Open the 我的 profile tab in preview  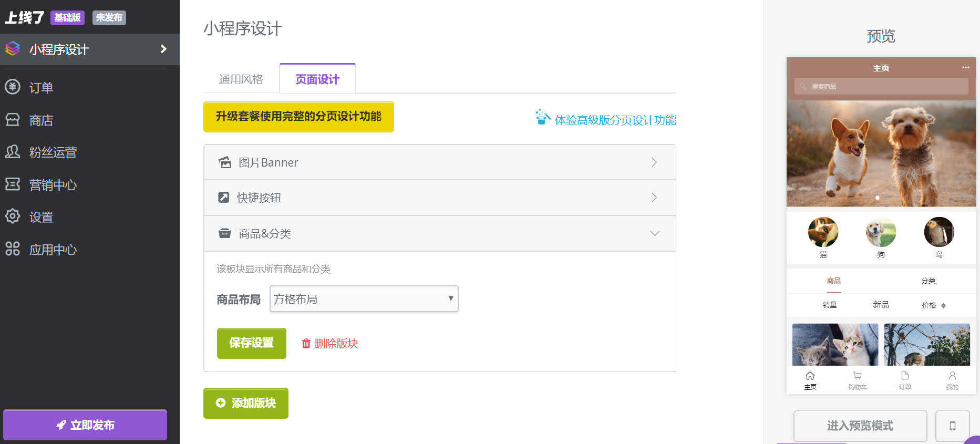[952, 379]
